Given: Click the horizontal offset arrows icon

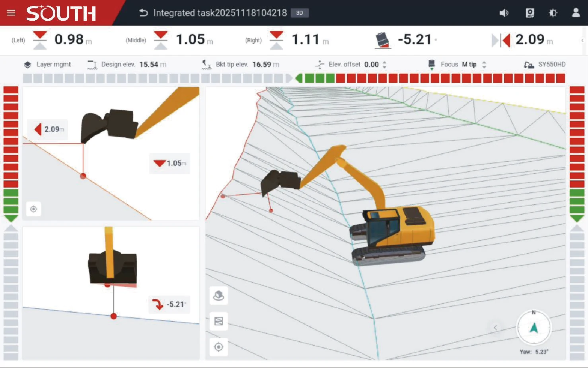Looking at the screenshot, I should pyautogui.click(x=501, y=40).
